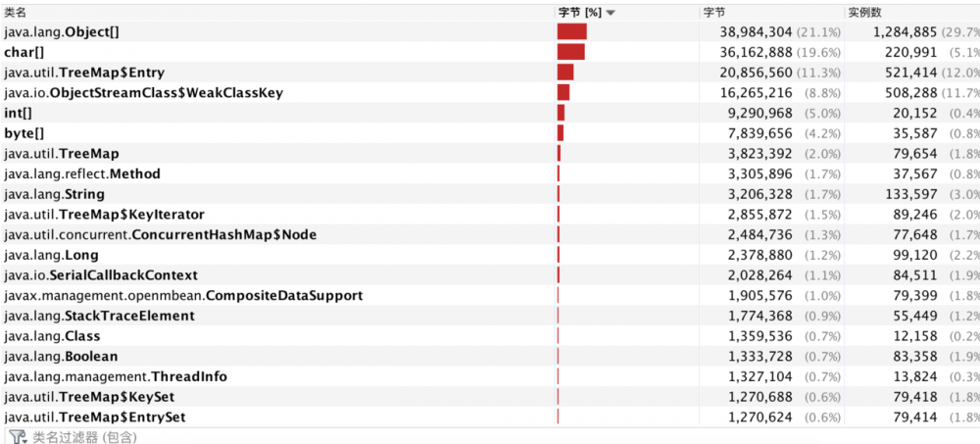
Task: Click the instance count 508,288
Action: point(911,93)
